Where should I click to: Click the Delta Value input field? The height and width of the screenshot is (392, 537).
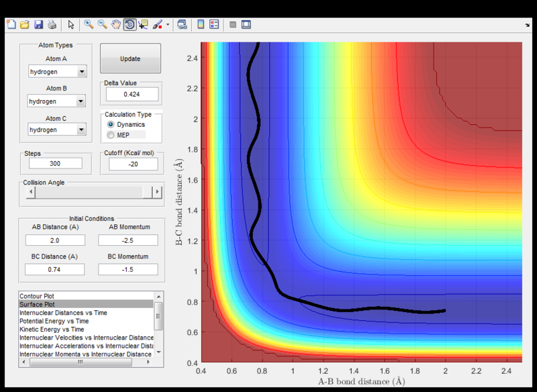pos(132,94)
